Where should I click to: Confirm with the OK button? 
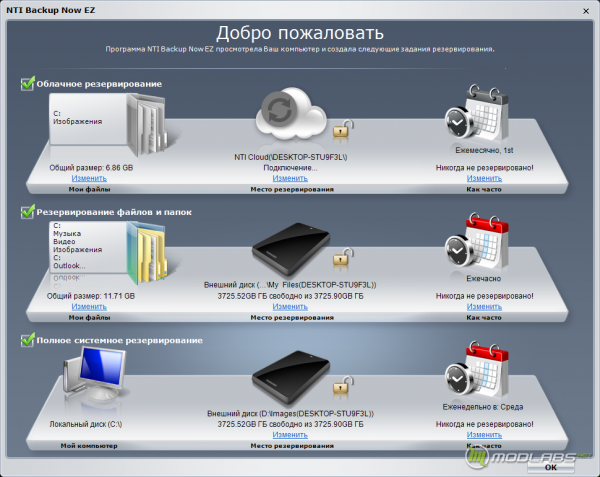[x=551, y=467]
